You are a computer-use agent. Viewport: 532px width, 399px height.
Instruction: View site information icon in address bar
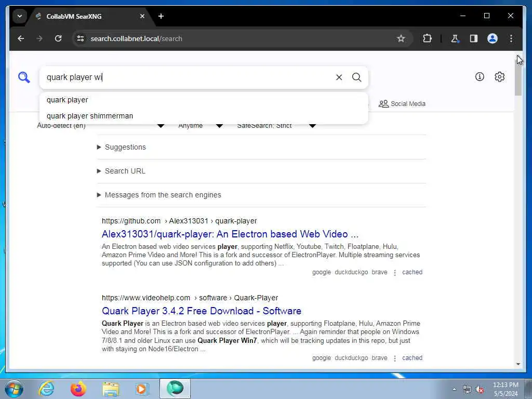click(x=81, y=38)
